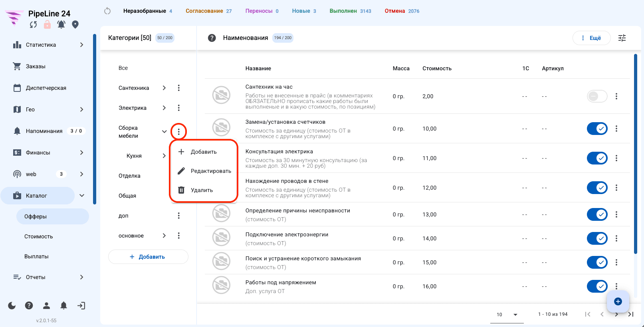
Task: Expand the Кухня subcategory
Action: pyautogui.click(x=164, y=156)
